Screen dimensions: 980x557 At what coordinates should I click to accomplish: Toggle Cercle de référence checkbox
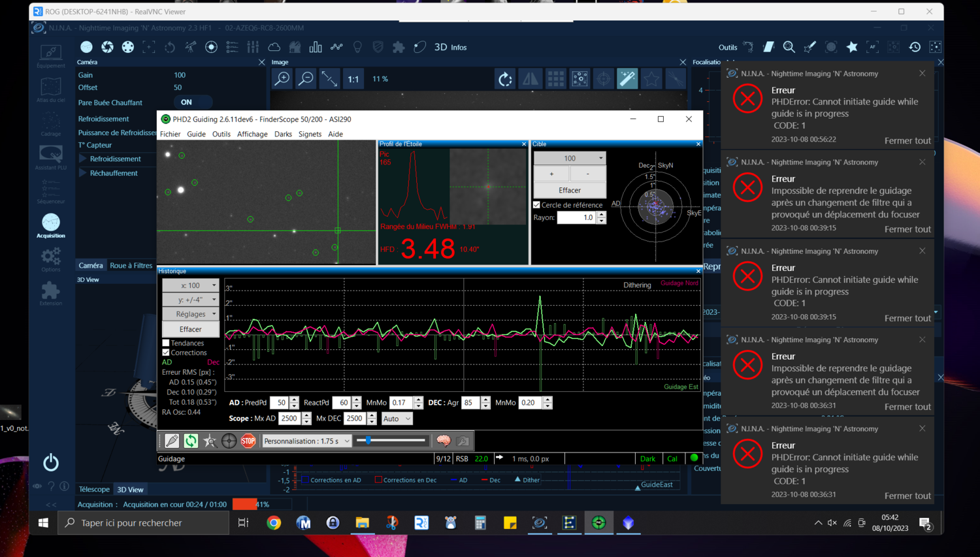(x=537, y=205)
